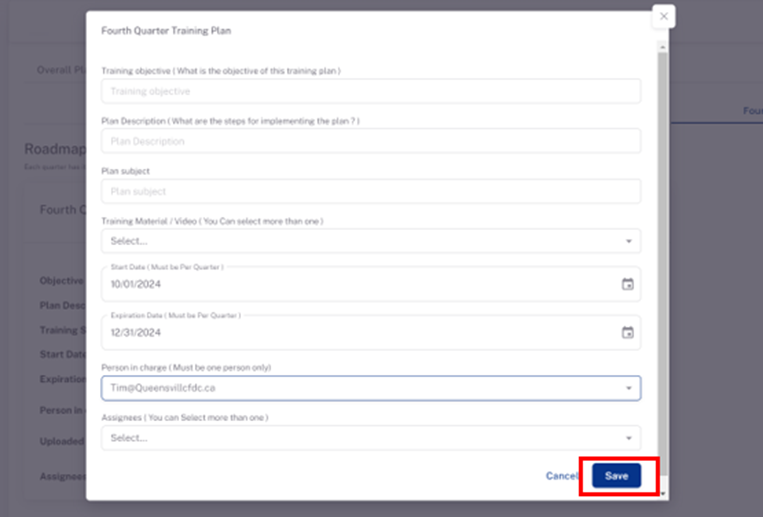763x517 pixels.
Task: Open the Assignees multi-select dropdown
Action: [371, 438]
